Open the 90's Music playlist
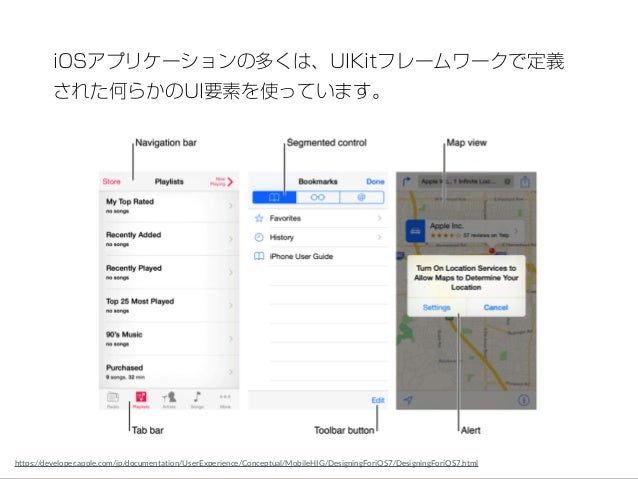Viewport: 638px width, 479px height. tap(169, 339)
